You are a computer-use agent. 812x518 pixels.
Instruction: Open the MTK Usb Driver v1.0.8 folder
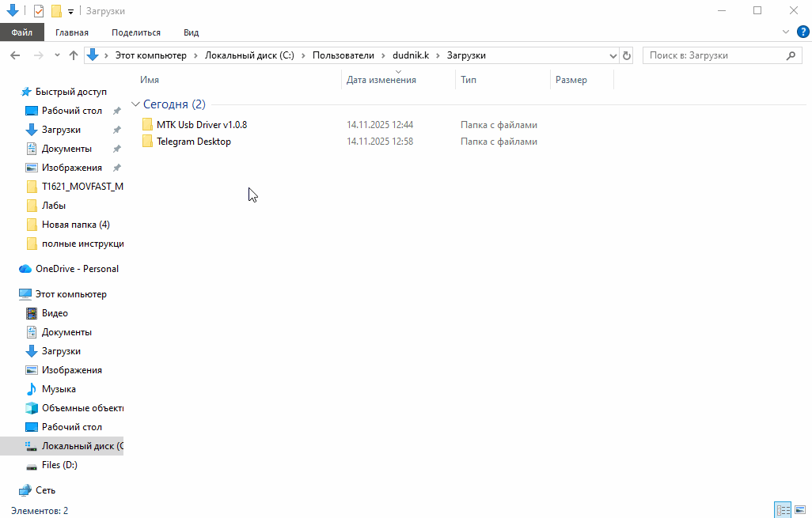click(201, 125)
